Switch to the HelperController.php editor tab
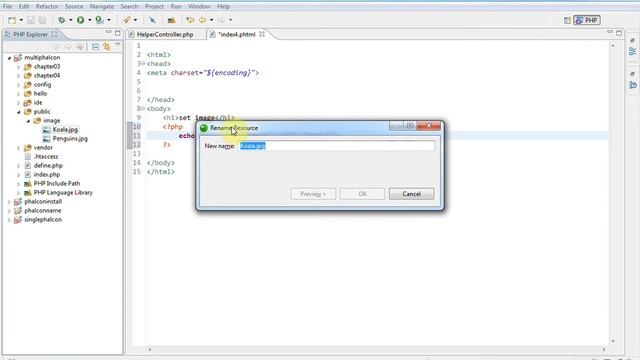The image size is (640, 360). pyautogui.click(x=165, y=35)
